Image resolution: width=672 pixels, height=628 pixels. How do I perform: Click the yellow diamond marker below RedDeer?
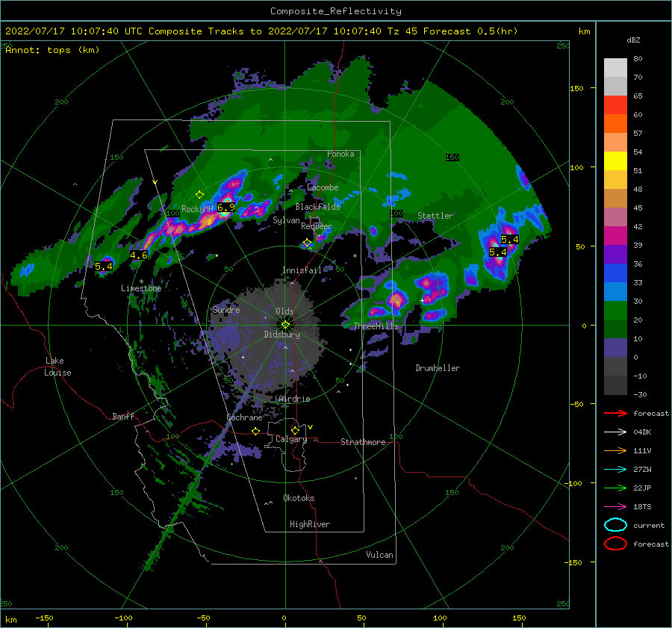307,243
